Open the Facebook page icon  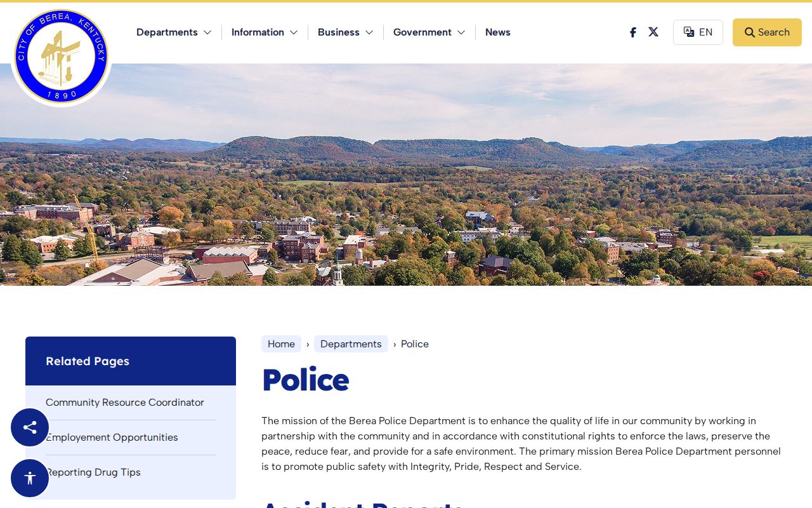[632, 32]
